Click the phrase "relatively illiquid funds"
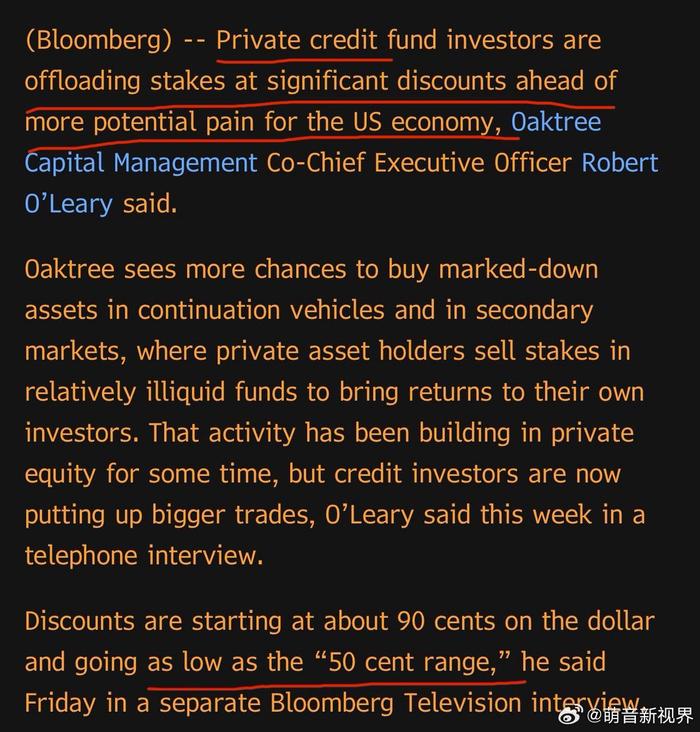This screenshot has width=700, height=732. 161,392
